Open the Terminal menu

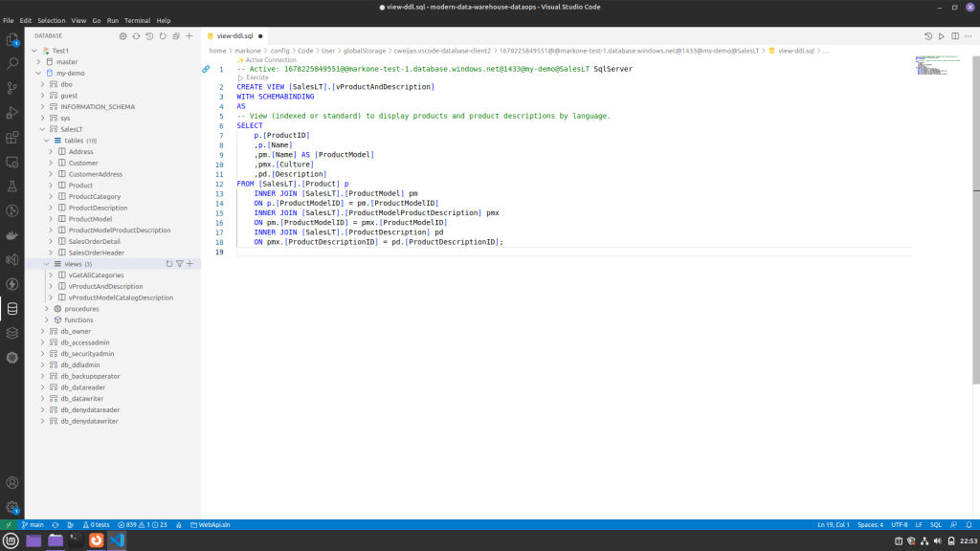pyautogui.click(x=137, y=20)
